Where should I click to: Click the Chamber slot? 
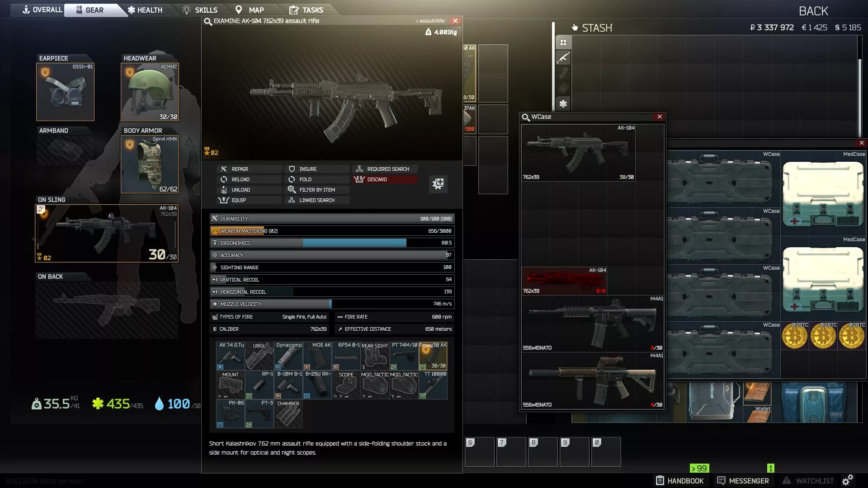[288, 414]
